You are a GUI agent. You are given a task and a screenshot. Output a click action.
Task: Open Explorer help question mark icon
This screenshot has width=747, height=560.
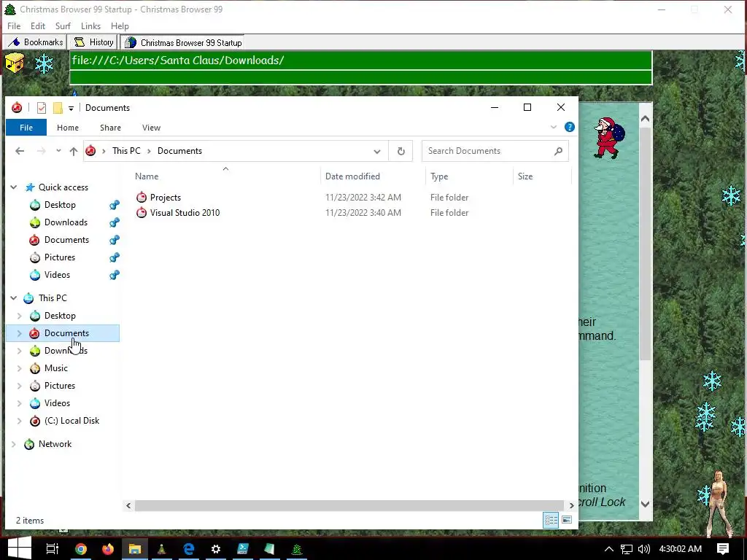click(569, 127)
